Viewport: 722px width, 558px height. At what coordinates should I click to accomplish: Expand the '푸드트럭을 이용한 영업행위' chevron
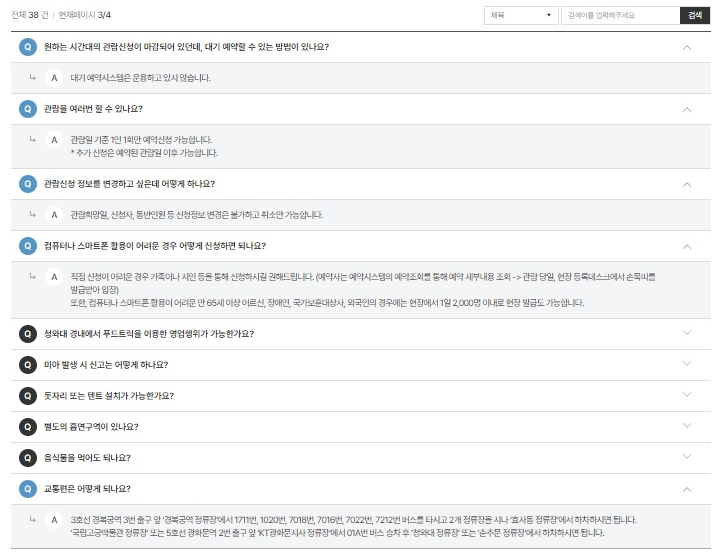click(687, 332)
